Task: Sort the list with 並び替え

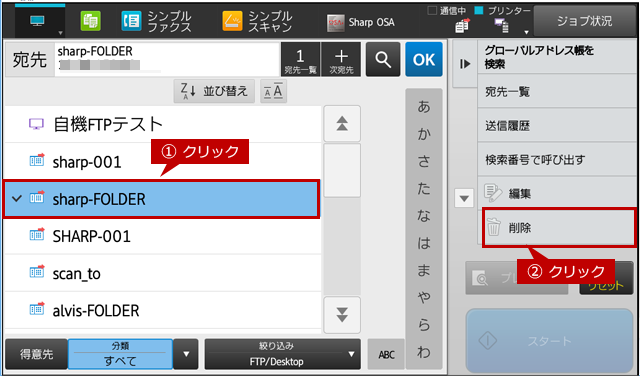Action: (214, 91)
